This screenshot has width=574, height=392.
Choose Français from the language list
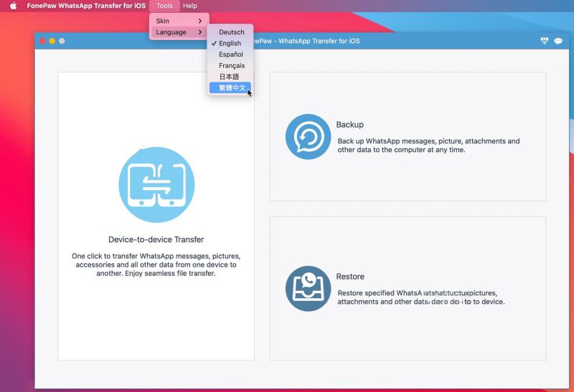230,66
